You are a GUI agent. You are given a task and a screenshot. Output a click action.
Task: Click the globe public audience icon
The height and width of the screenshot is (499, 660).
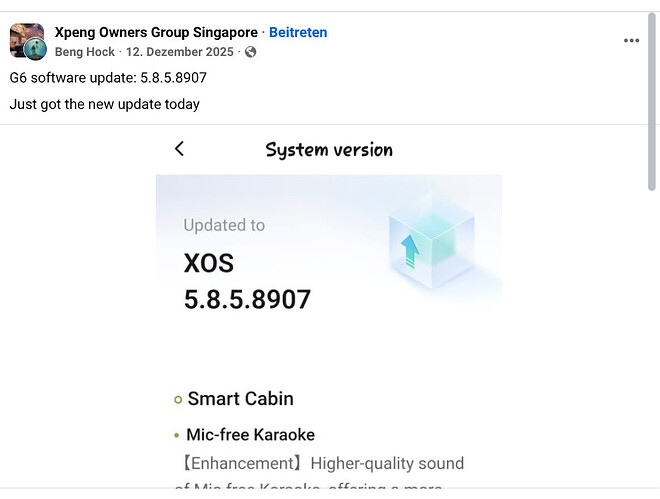[250, 52]
